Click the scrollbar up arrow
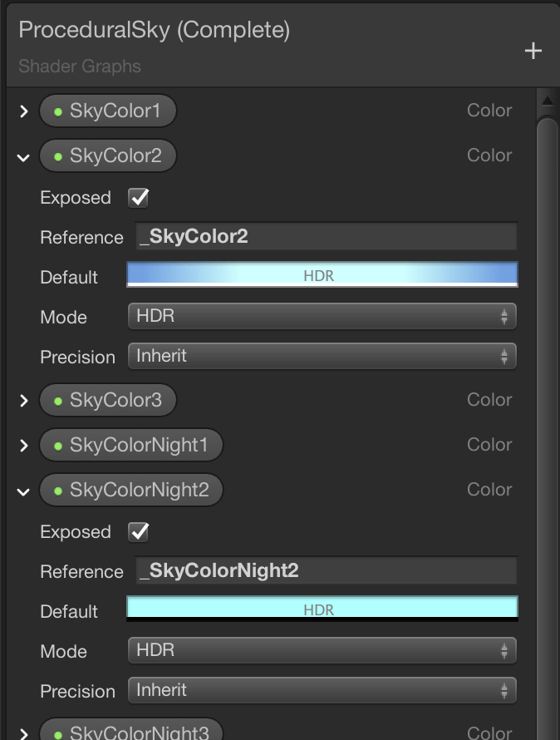 coord(547,102)
